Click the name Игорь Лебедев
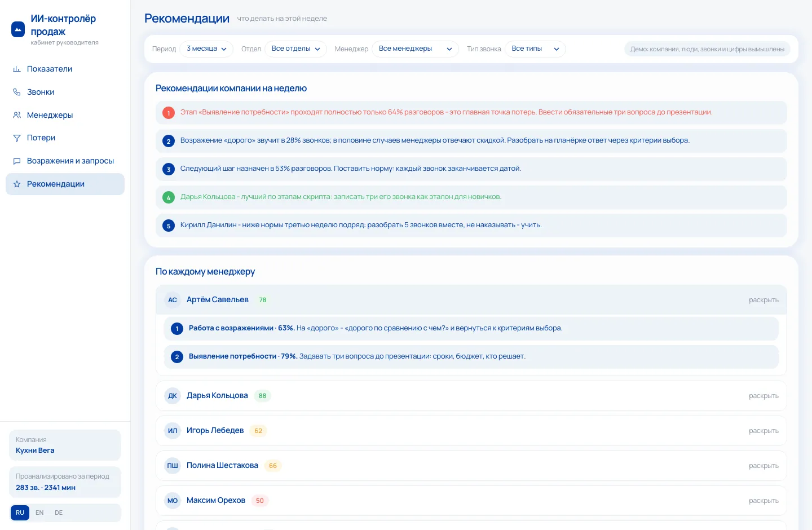The image size is (812, 530). coord(215,431)
